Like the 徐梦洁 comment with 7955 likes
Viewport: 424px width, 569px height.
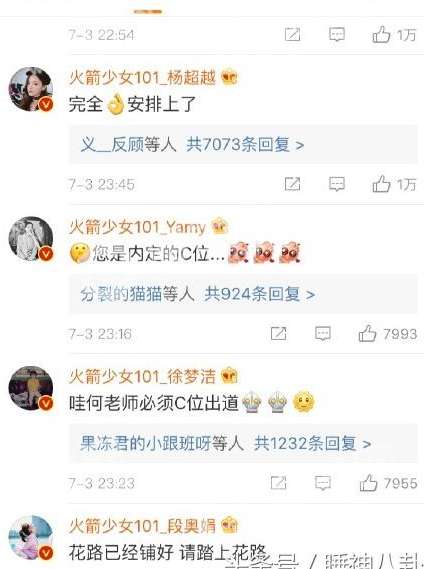(x=368, y=483)
